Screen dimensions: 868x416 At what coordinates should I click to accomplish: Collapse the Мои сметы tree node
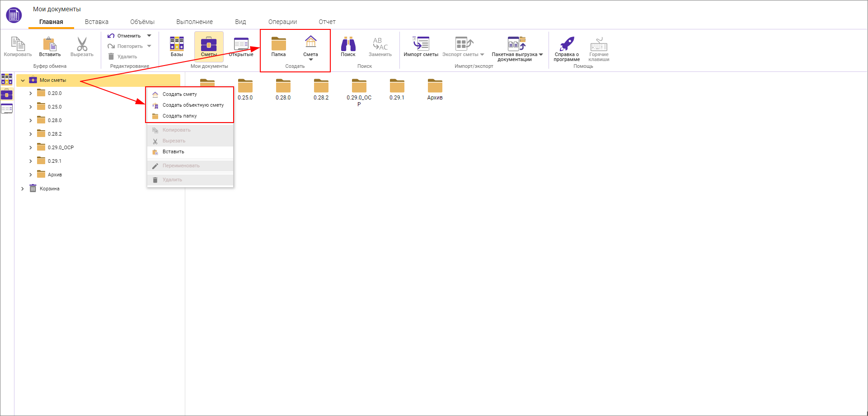click(x=23, y=80)
